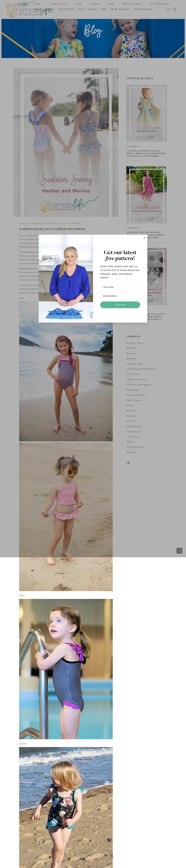Click the back-to-top arrow button
The height and width of the screenshot is (868, 186).
(179, 550)
